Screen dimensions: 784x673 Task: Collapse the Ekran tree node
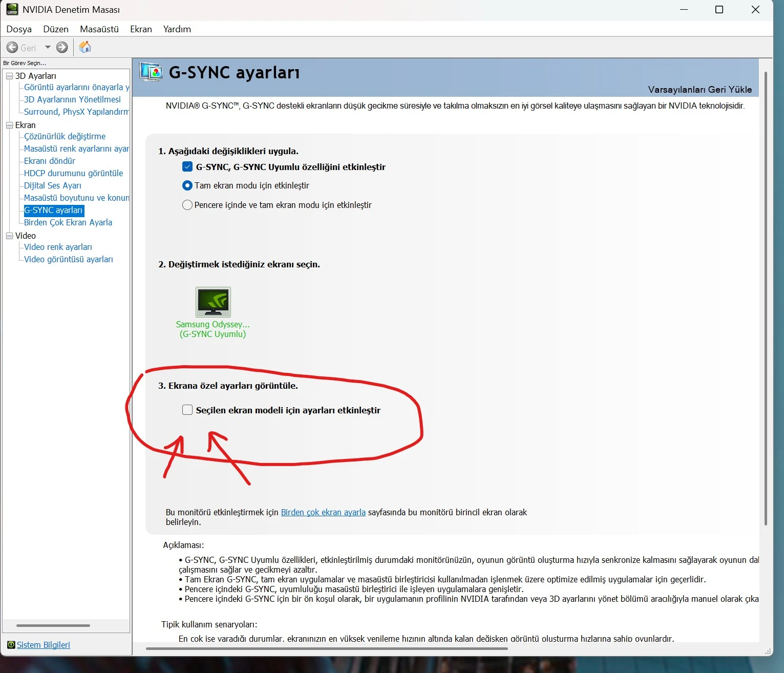point(9,125)
